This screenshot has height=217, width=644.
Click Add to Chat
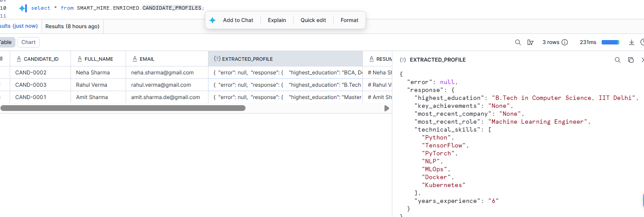pyautogui.click(x=238, y=20)
